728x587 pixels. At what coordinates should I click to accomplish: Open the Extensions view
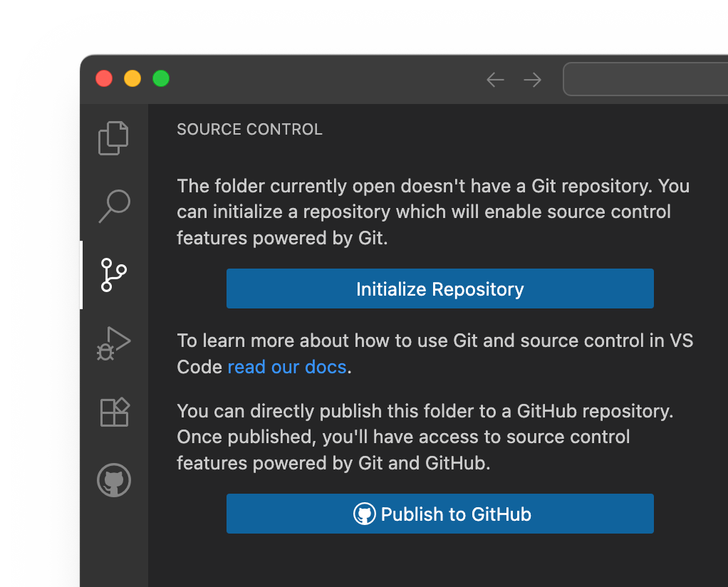[113, 412]
